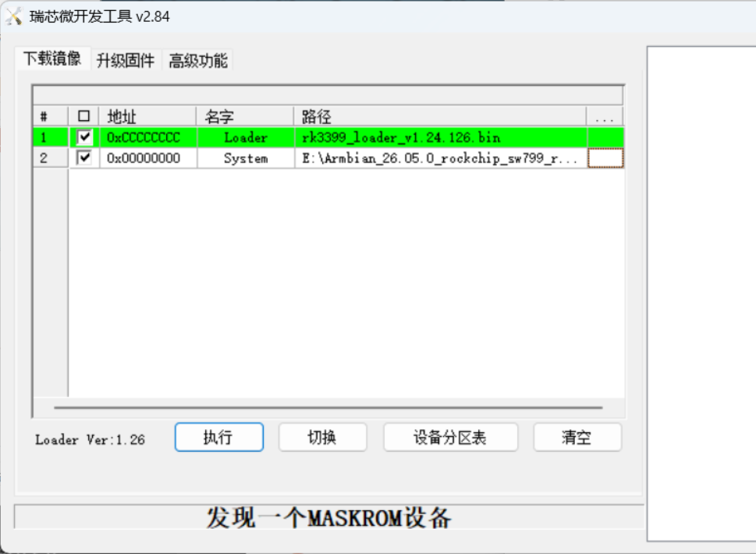Switch to the 下载镜像 tab
This screenshot has height=557, width=756.
pyautogui.click(x=52, y=59)
